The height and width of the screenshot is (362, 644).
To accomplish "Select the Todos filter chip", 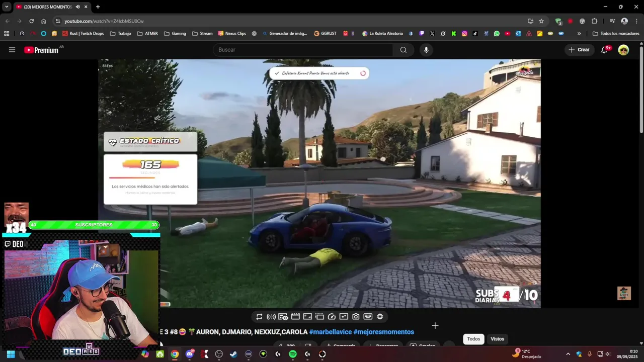I will (x=473, y=339).
